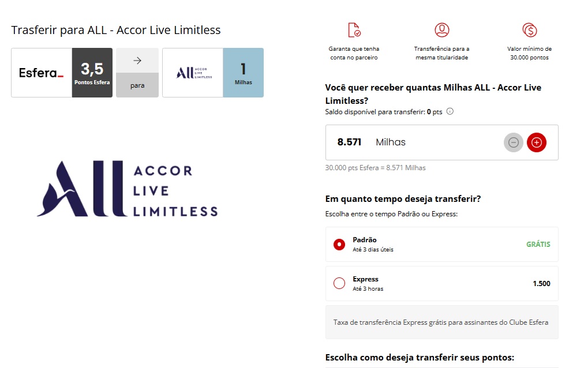Click the 1.500 Express cost value
588x368 pixels.
coord(541,283)
